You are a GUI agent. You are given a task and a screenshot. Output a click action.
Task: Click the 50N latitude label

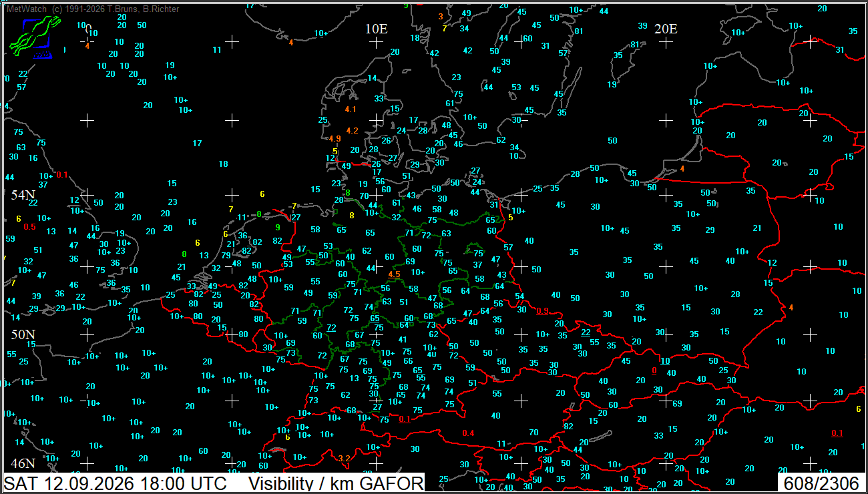pos(22,334)
